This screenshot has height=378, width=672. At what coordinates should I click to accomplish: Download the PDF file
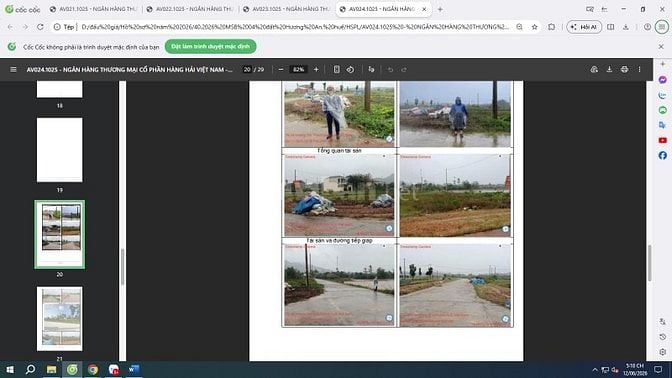click(609, 69)
